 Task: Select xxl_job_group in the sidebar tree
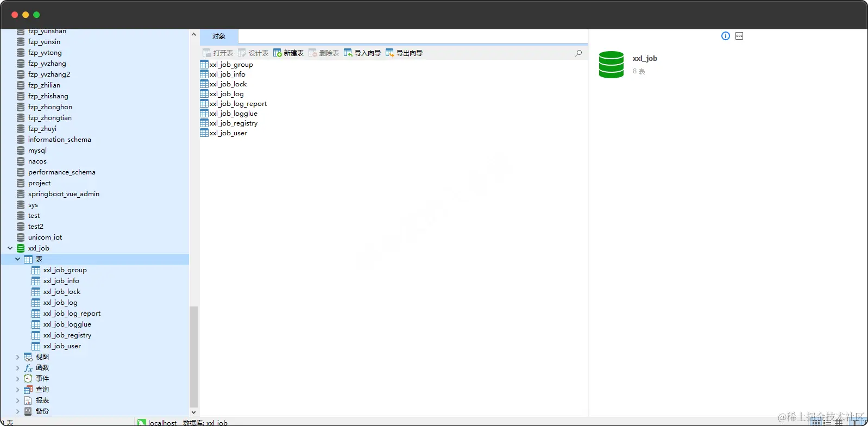pos(65,270)
